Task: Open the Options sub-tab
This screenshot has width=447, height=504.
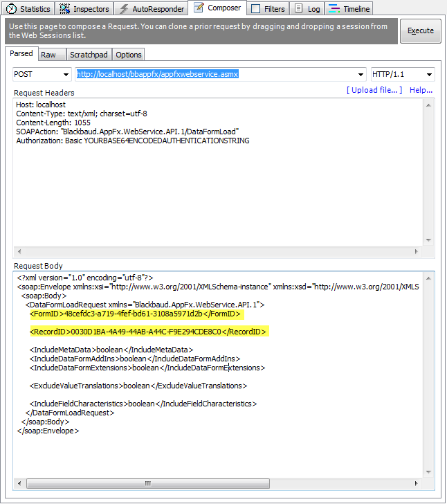Action: (x=128, y=55)
